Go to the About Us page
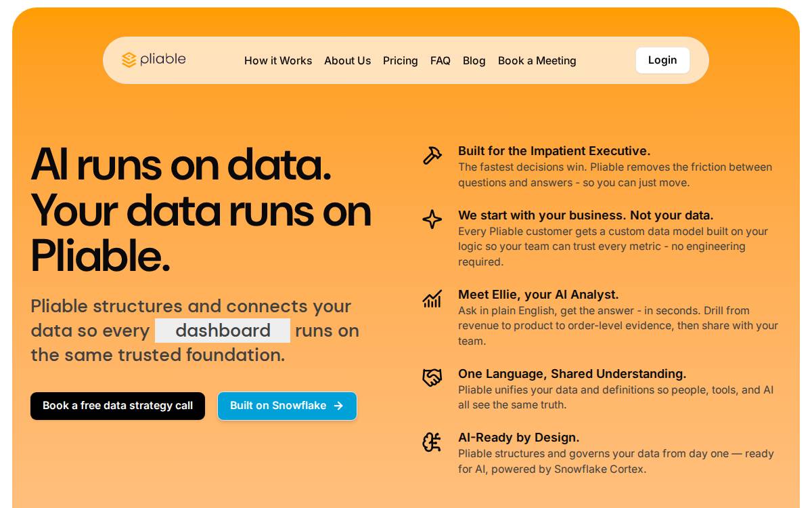 347,60
